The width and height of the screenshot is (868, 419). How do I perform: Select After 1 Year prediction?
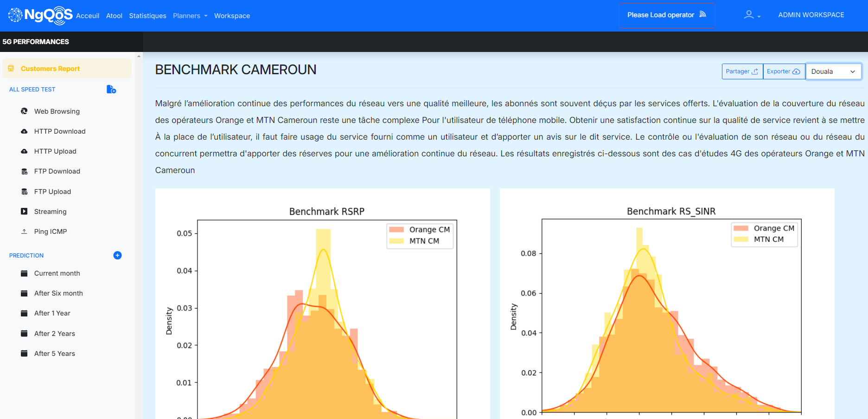coord(52,313)
